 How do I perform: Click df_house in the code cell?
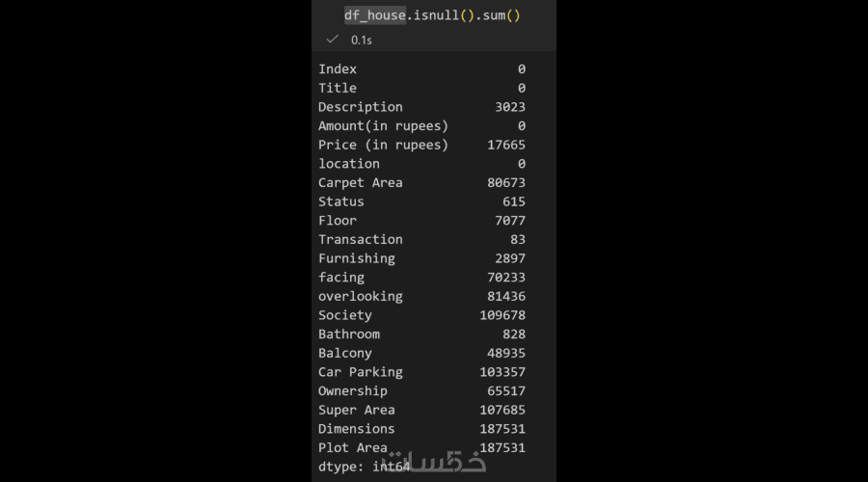click(375, 15)
